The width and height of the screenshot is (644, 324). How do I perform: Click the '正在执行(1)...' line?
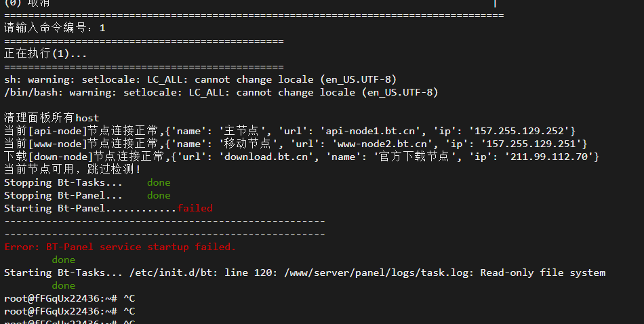[45, 54]
